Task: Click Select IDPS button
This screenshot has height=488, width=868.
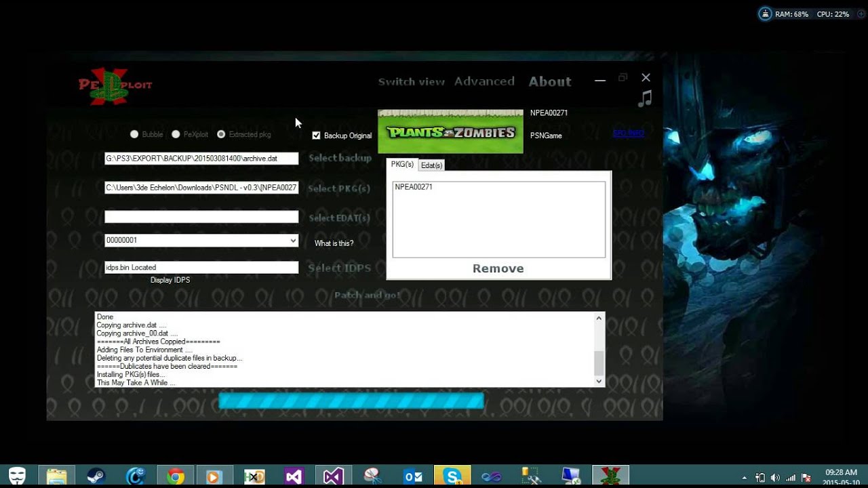Action: point(339,268)
